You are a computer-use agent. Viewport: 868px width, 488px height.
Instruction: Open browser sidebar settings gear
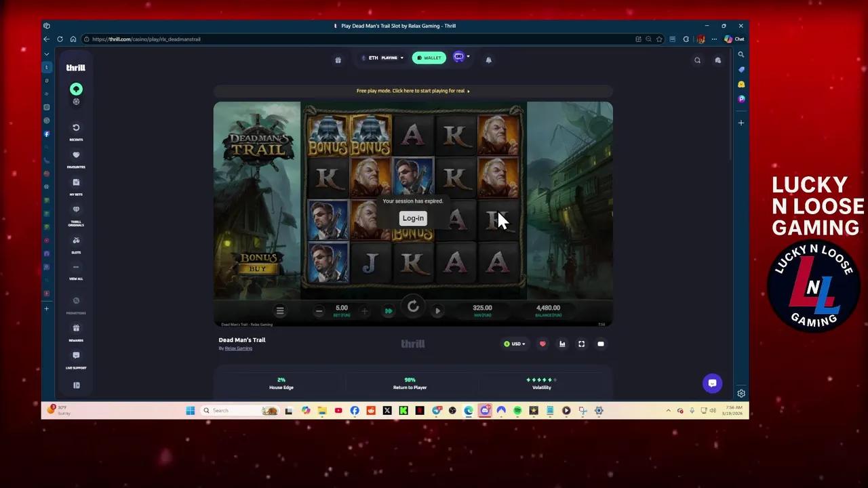point(741,393)
